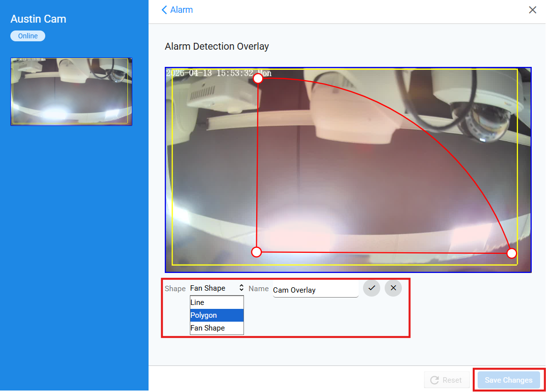Open the Austin Cam preview thumbnail
546x392 pixels.
(x=71, y=91)
